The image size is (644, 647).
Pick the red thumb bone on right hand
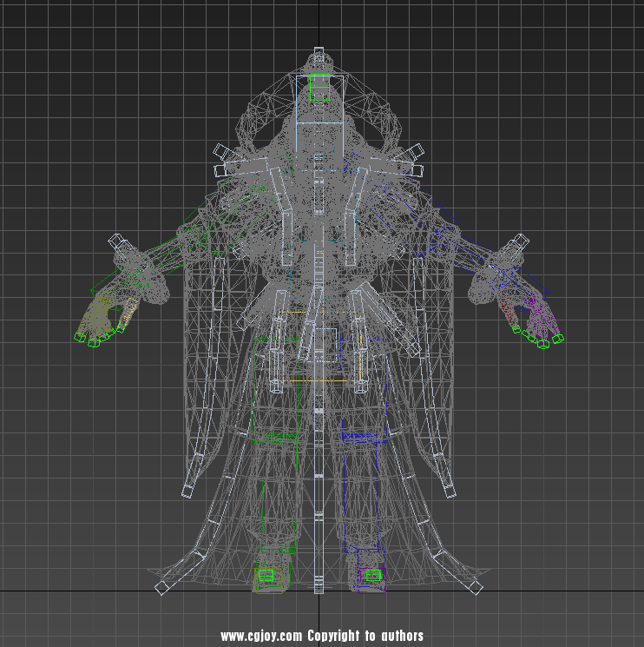pos(507,311)
